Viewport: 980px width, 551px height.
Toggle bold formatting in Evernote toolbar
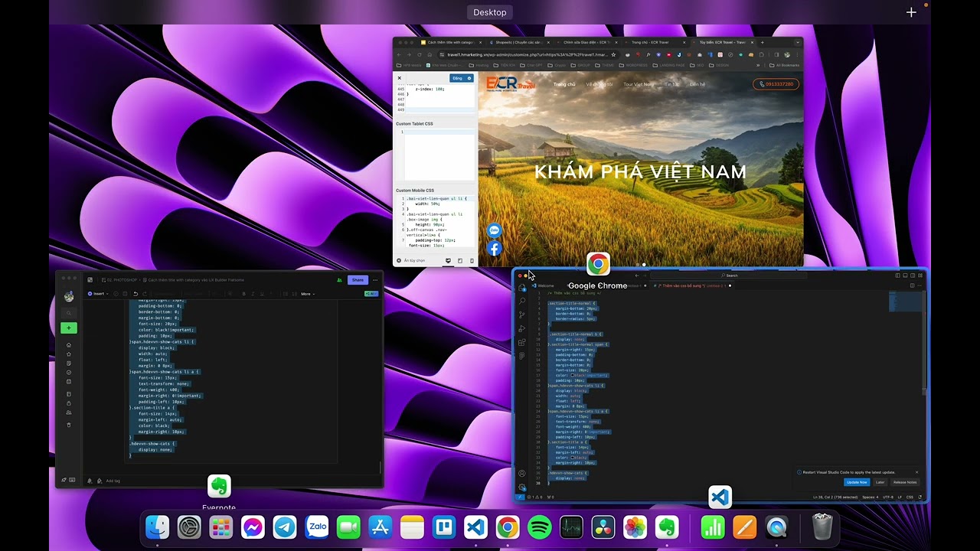tap(243, 294)
